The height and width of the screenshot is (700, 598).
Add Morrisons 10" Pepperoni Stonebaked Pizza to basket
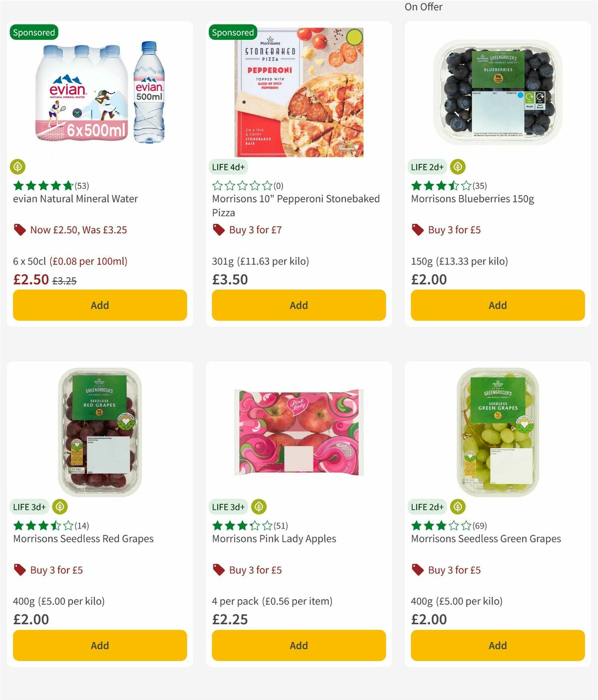pyautogui.click(x=299, y=305)
